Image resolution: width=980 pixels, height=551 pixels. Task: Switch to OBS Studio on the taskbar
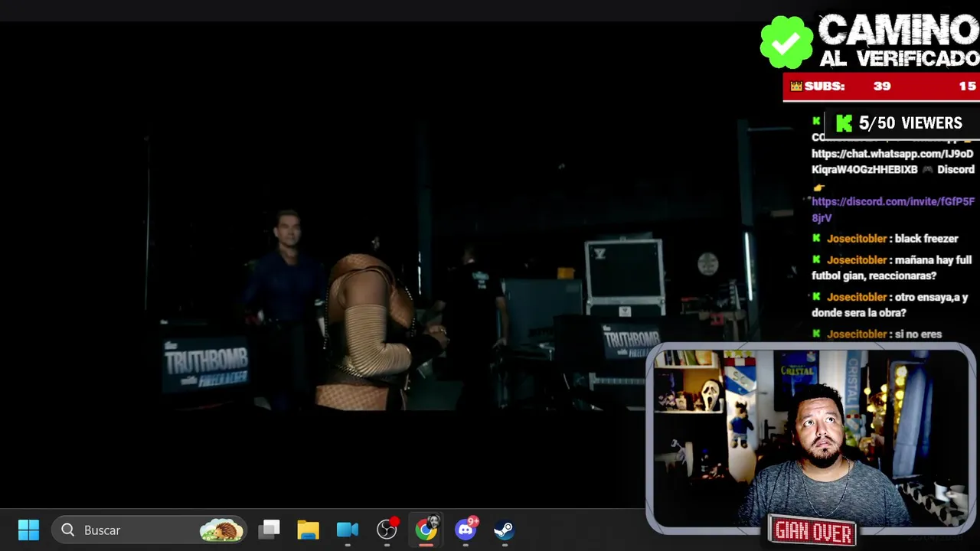coord(387,530)
